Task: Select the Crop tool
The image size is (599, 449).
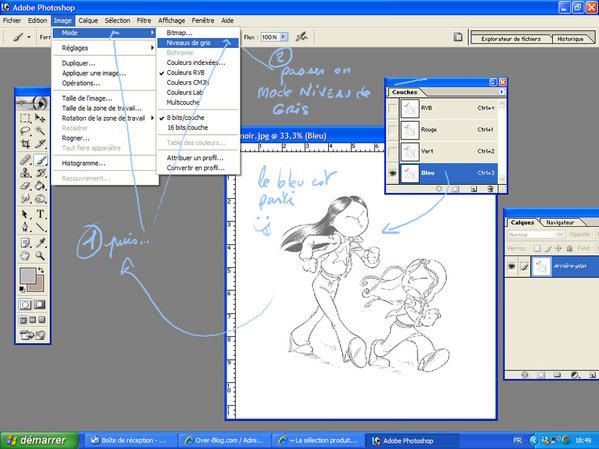Action: [25, 144]
